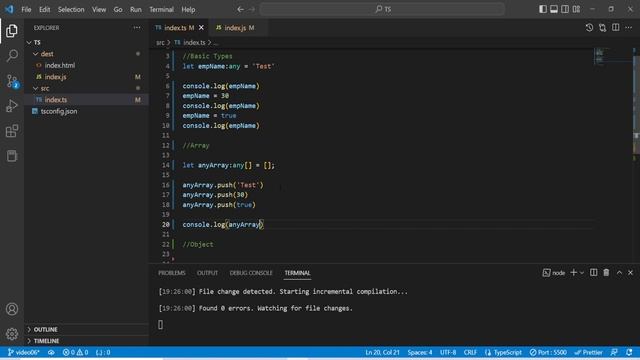This screenshot has height=360, width=640.
Task: Open the Run and Debug view
Action: [12, 106]
